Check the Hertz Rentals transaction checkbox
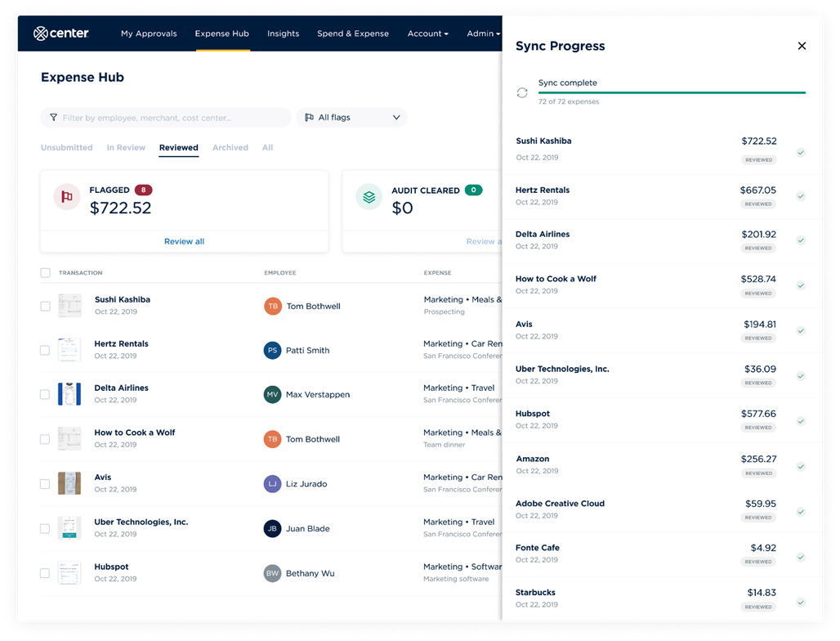This screenshot has height=641, width=840. 46,351
